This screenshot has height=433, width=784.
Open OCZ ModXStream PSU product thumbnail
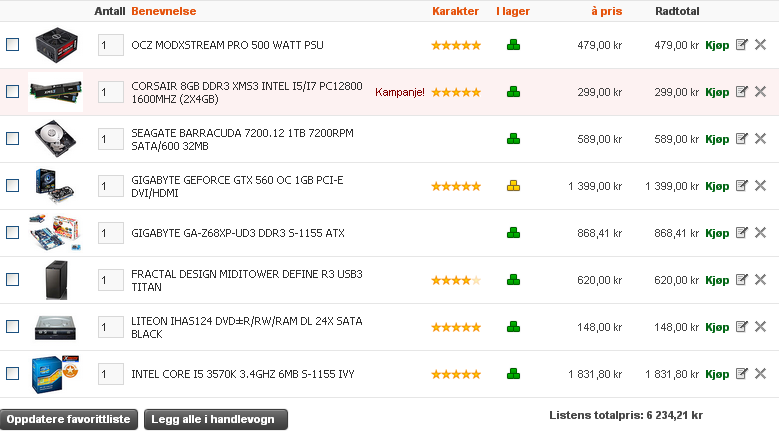56,45
